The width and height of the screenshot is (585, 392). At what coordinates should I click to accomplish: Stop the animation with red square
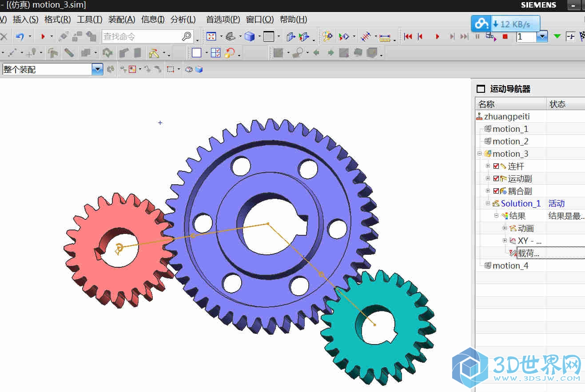click(x=505, y=36)
